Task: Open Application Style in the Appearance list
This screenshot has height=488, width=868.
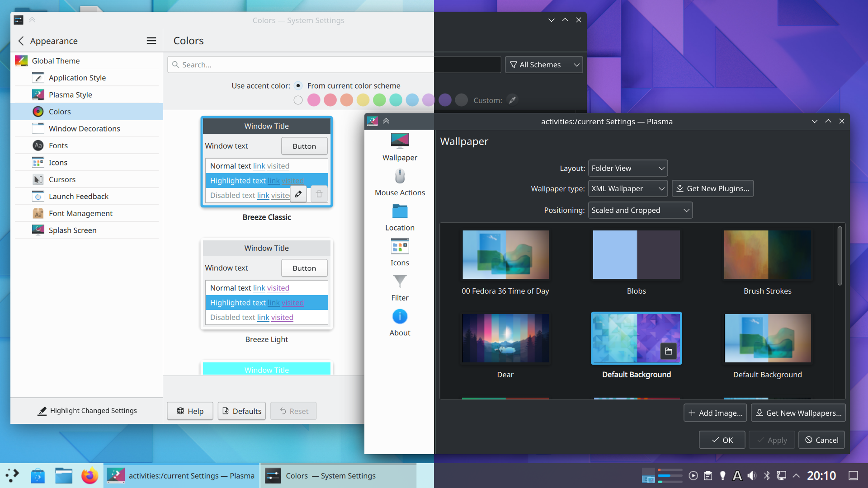Action: pyautogui.click(x=87, y=78)
